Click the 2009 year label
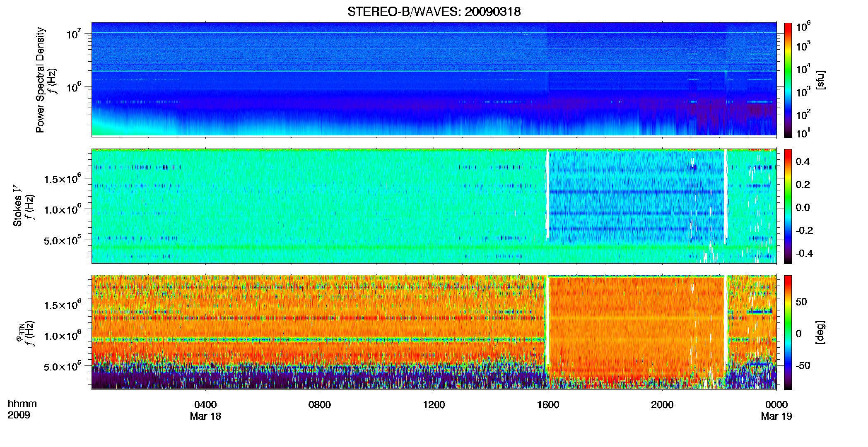 (19, 415)
